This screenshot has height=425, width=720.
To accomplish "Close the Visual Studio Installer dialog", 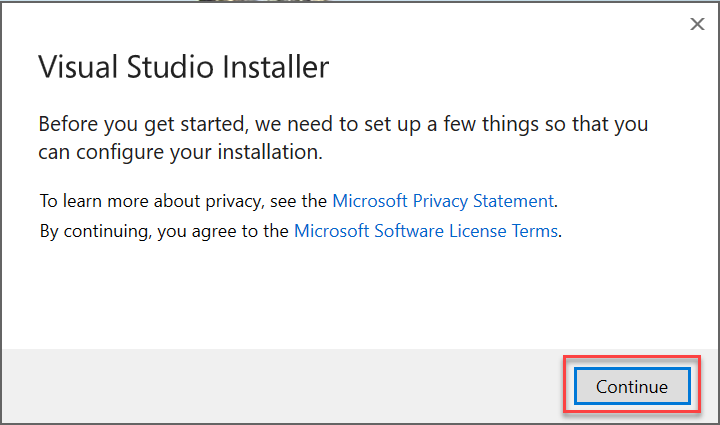I will click(697, 25).
